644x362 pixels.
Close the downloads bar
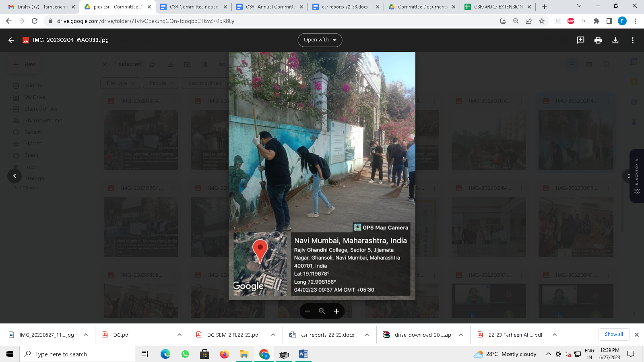[637, 335]
